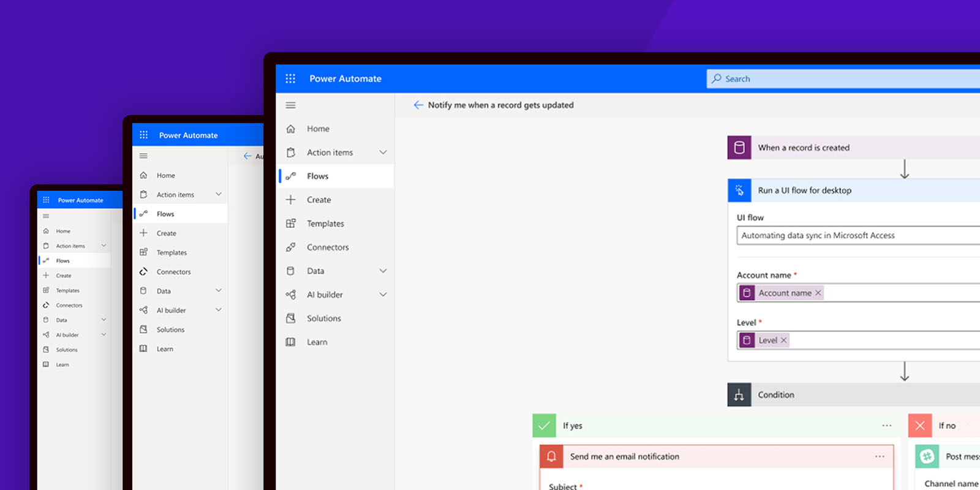Click the green checkmark If yes icon
Screen dimensions: 980x490
[x=545, y=426]
